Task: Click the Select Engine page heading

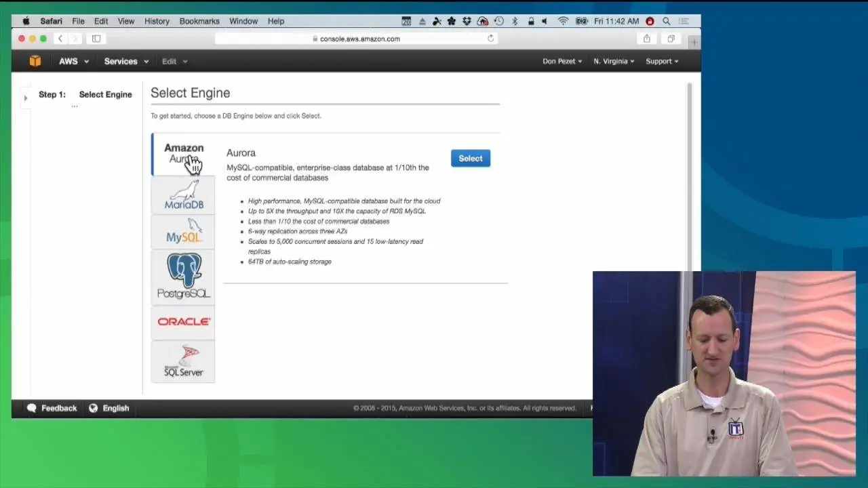Action: pyautogui.click(x=190, y=93)
